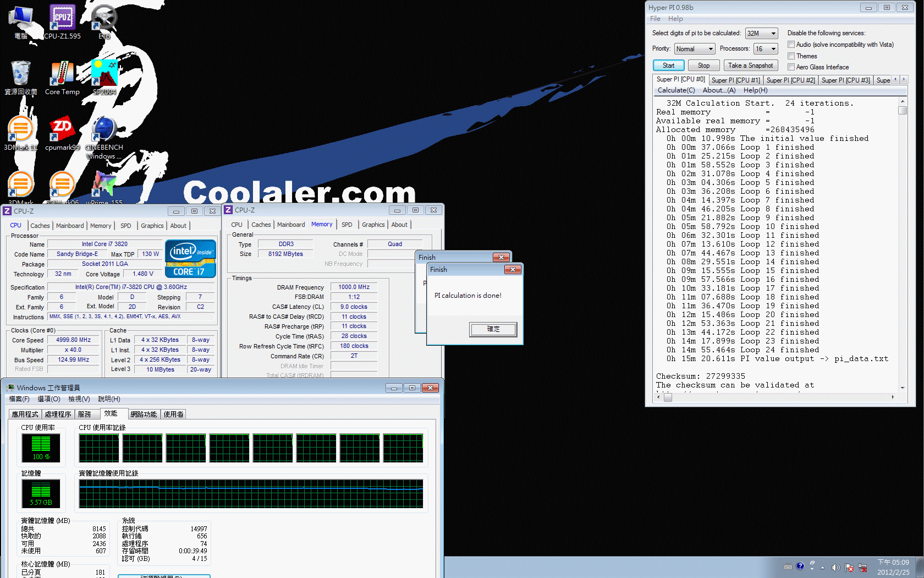Launch the cpumark99 desktop shortcut
The height and width of the screenshot is (578, 924).
click(62, 133)
